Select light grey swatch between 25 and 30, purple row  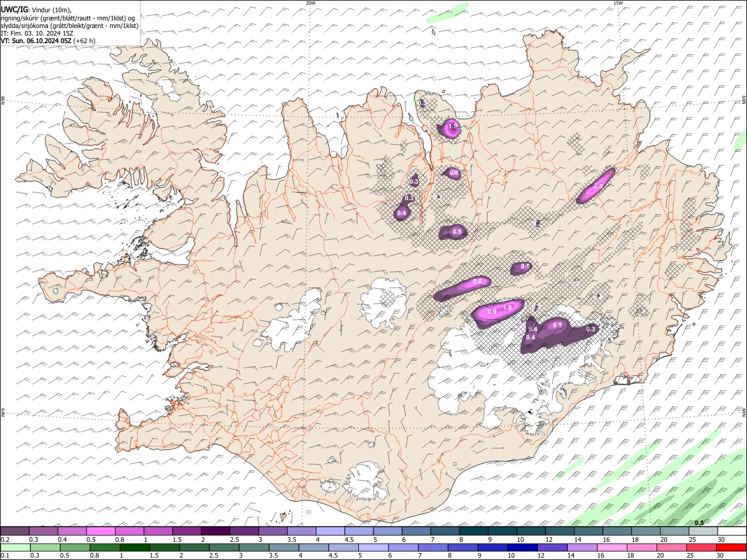703,531
